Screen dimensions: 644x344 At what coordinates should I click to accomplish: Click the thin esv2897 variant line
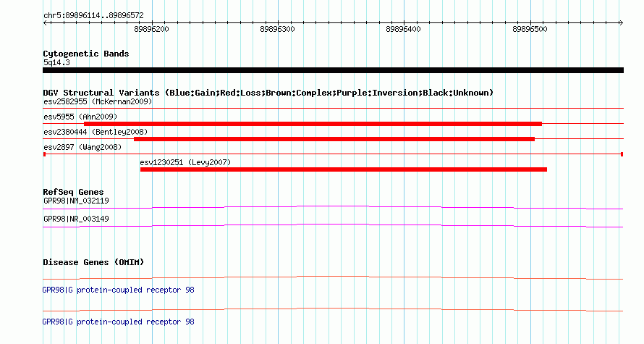(333, 154)
